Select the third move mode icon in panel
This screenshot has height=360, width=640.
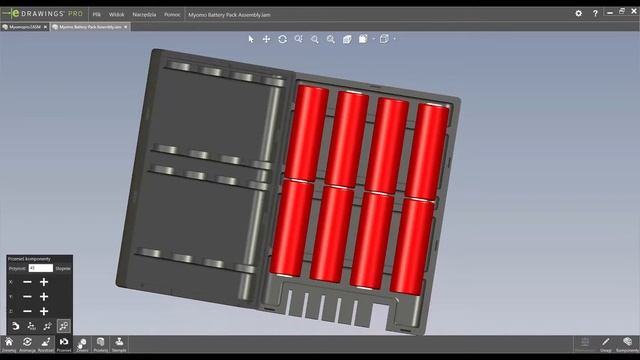click(47, 326)
